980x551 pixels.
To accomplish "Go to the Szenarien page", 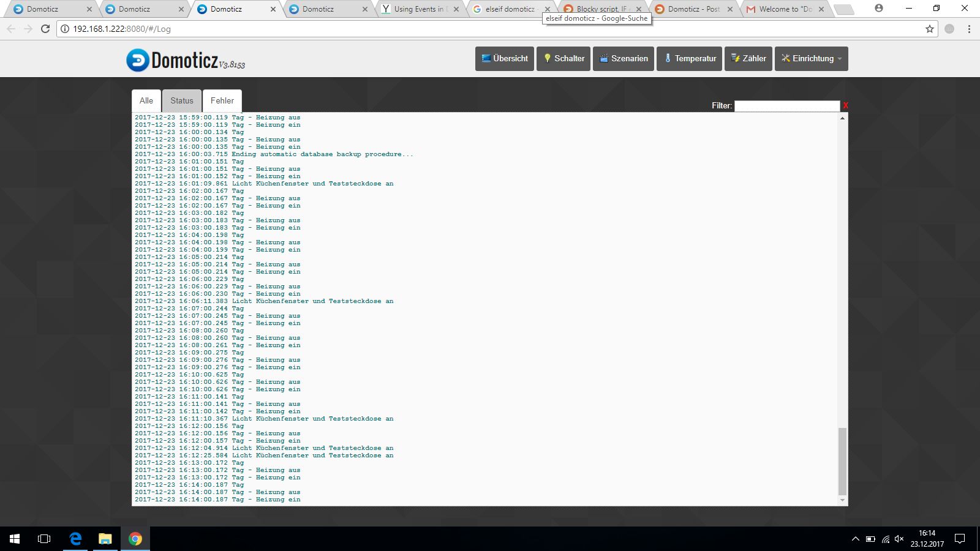I will coord(624,59).
